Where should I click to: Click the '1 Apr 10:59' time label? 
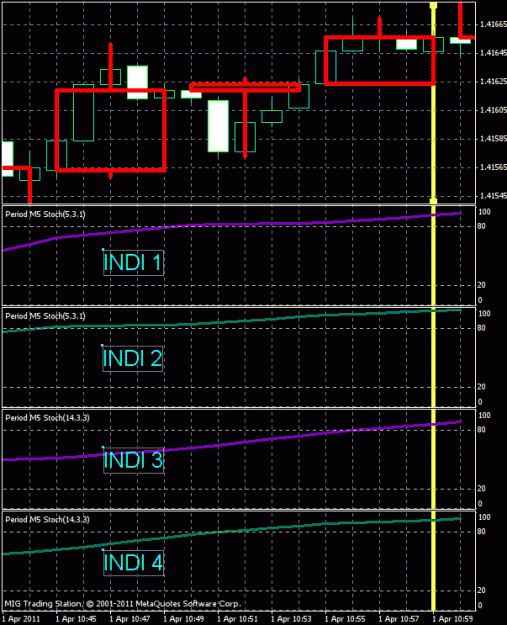point(452,619)
